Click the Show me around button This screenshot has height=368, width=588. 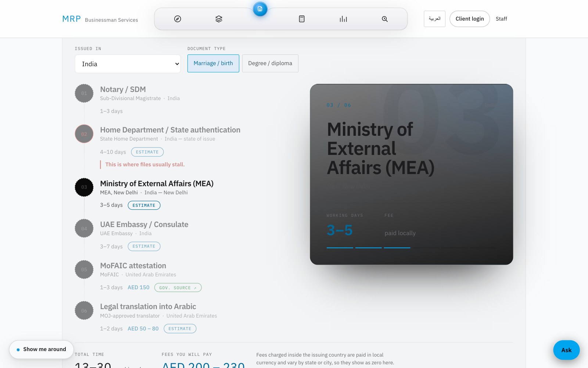(41, 349)
